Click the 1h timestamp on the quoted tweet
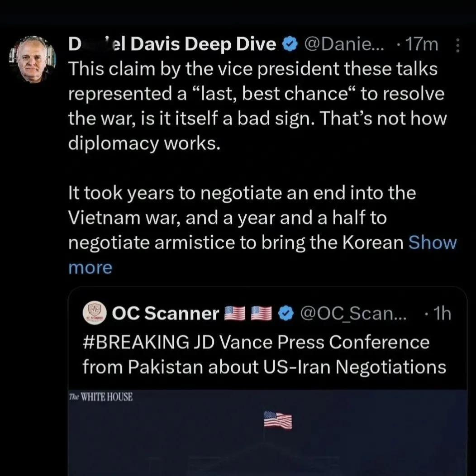The image size is (476, 476). point(443,313)
